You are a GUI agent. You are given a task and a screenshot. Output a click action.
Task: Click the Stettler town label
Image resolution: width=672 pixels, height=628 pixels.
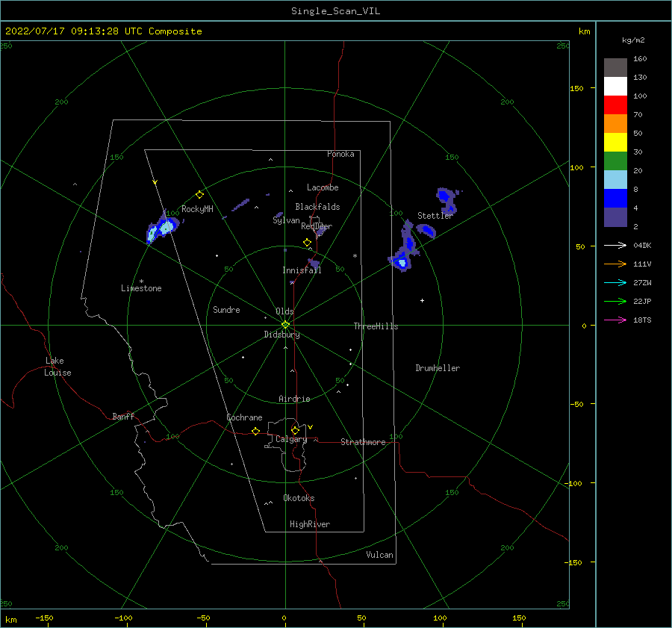pyautogui.click(x=435, y=216)
